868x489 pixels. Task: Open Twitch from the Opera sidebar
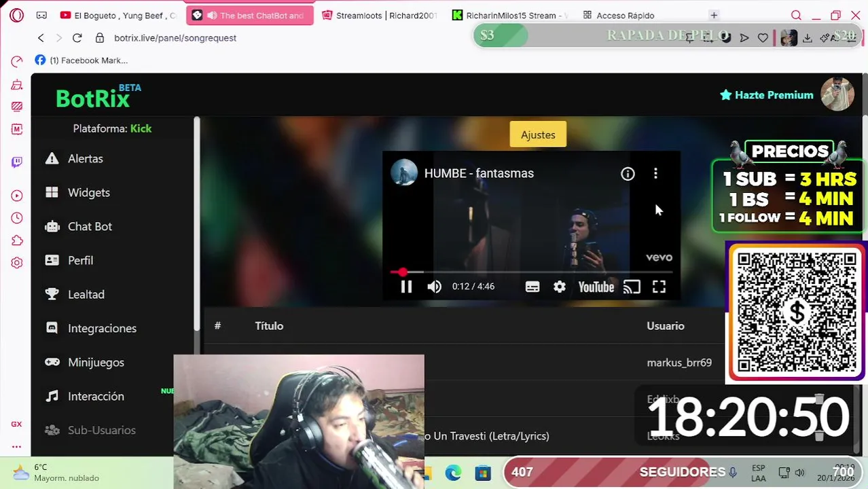pyautogui.click(x=17, y=162)
